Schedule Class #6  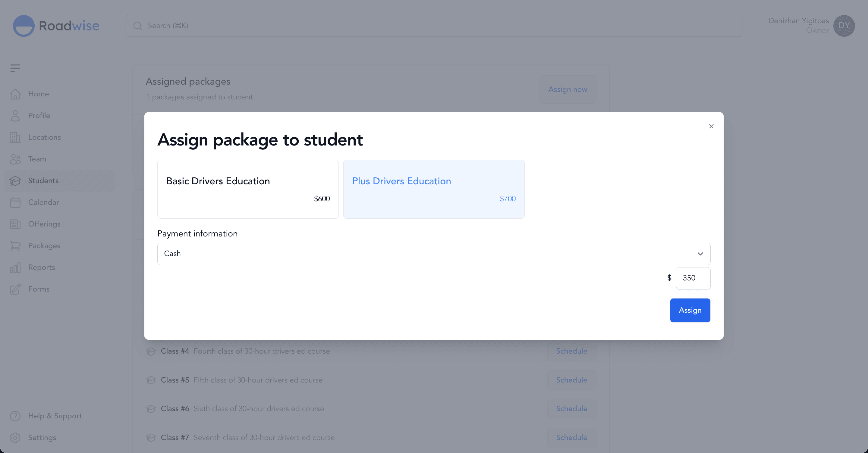(572, 409)
